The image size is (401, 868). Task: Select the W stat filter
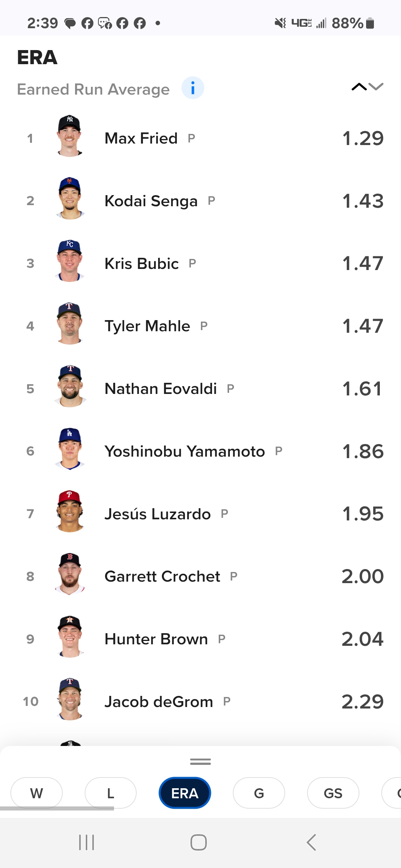coord(36,793)
